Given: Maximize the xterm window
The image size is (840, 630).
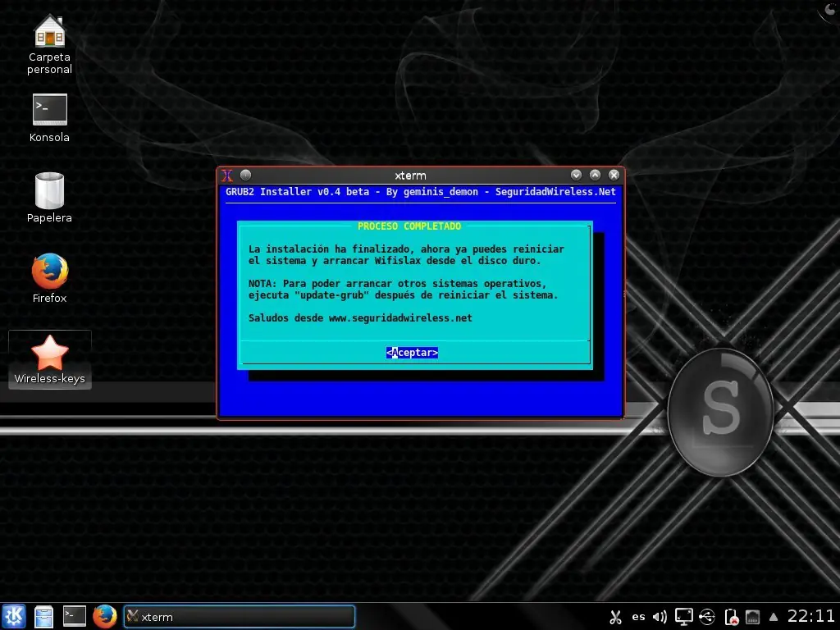Looking at the screenshot, I should pos(595,175).
